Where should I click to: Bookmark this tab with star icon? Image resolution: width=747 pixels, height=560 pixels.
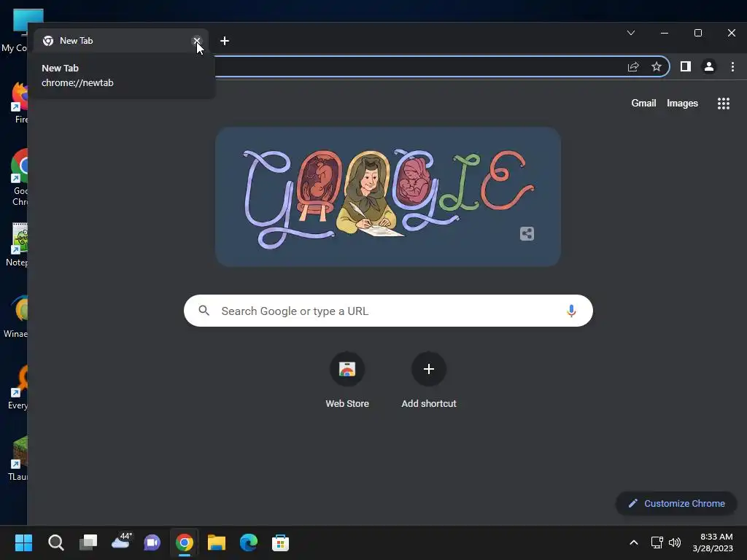(x=657, y=66)
